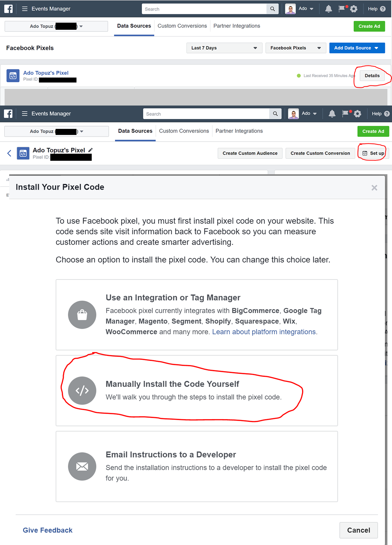392x545 pixels.
Task: Click the Help question mark in the lower header
Action: (x=387, y=114)
